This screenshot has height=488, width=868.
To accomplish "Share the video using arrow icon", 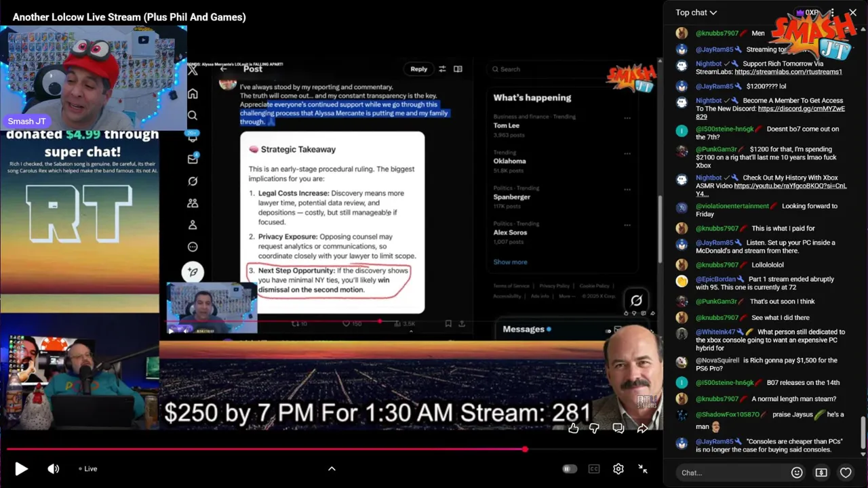I will tap(642, 428).
